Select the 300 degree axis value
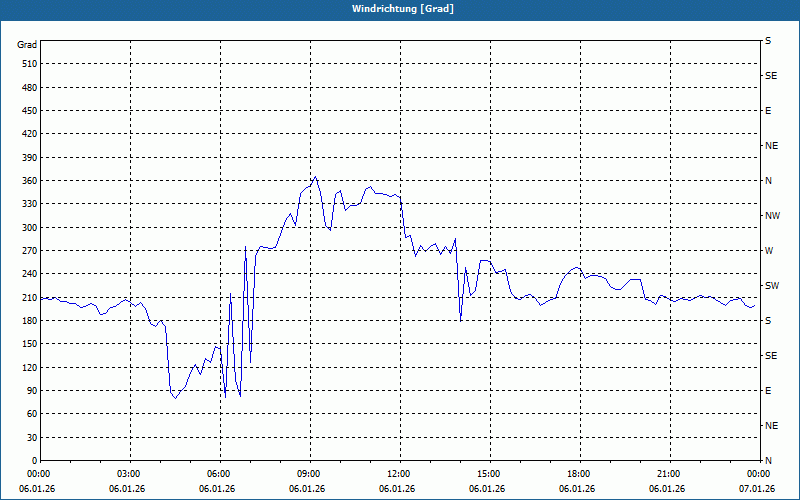800x500 pixels. [30, 227]
